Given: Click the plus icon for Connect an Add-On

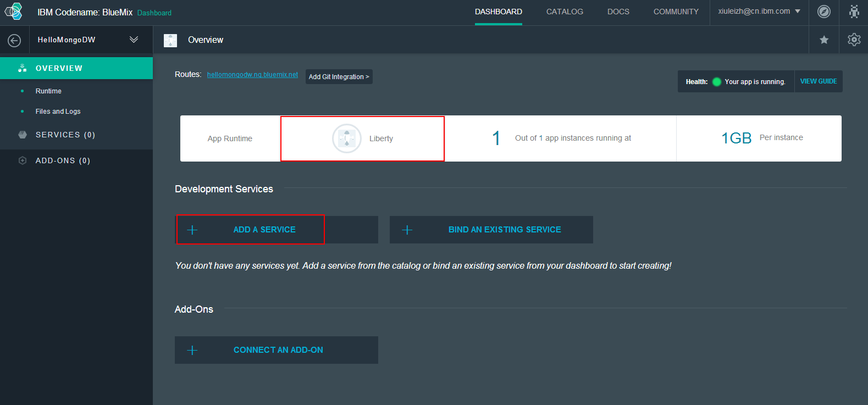Looking at the screenshot, I should (x=192, y=350).
